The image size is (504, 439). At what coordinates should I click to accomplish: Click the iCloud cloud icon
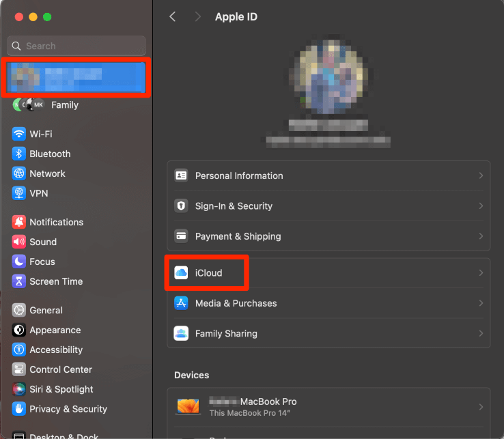(x=181, y=273)
